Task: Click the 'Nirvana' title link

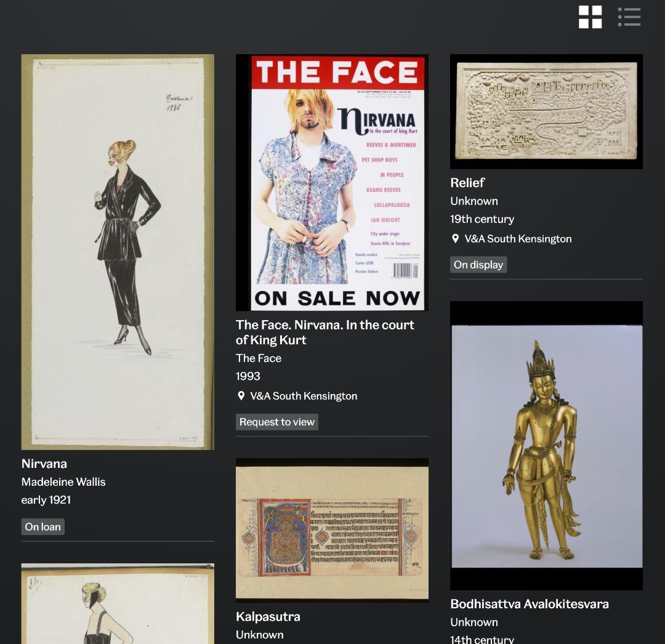Action: click(44, 464)
